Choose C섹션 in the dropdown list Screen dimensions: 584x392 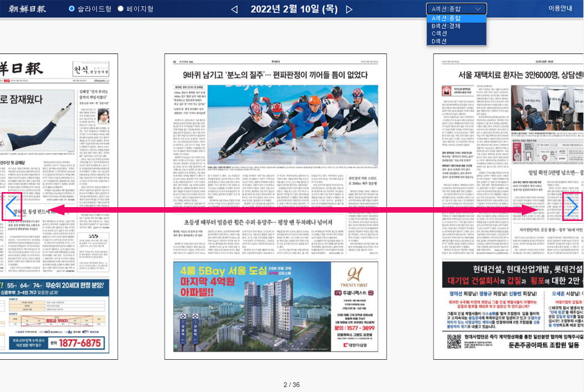pyautogui.click(x=456, y=33)
